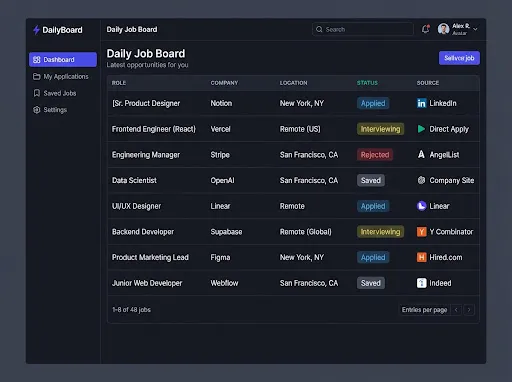Click Alex R. avatar photo

click(443, 29)
